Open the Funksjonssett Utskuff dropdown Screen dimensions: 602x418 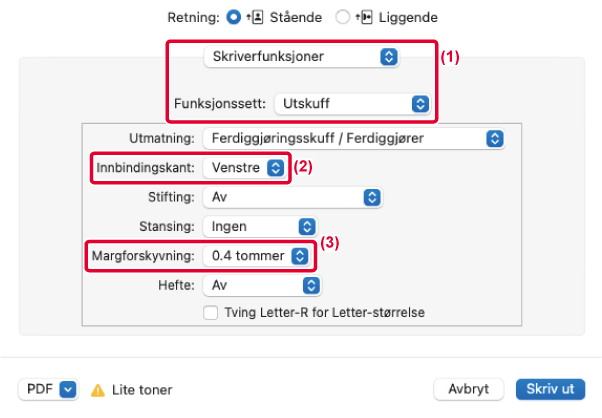[352, 104]
